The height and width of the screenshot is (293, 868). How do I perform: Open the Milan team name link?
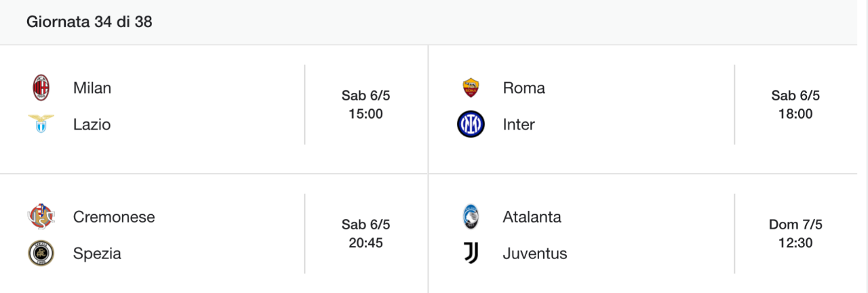[92, 88]
